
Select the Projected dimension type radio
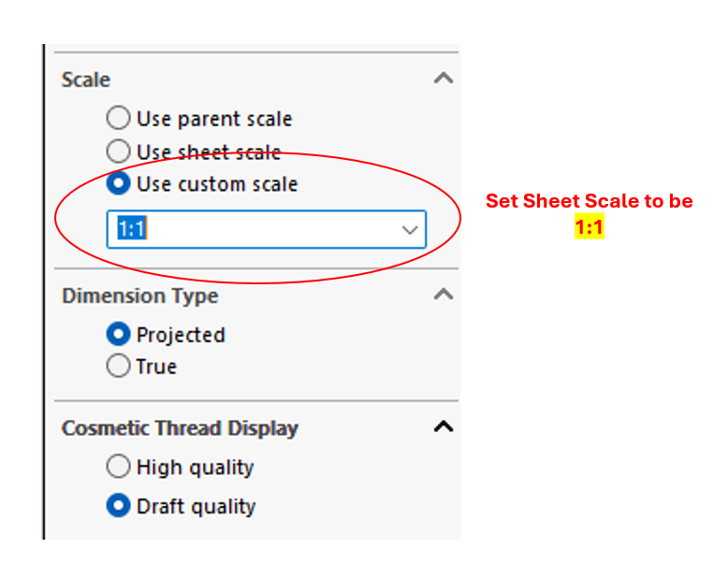click(x=119, y=334)
